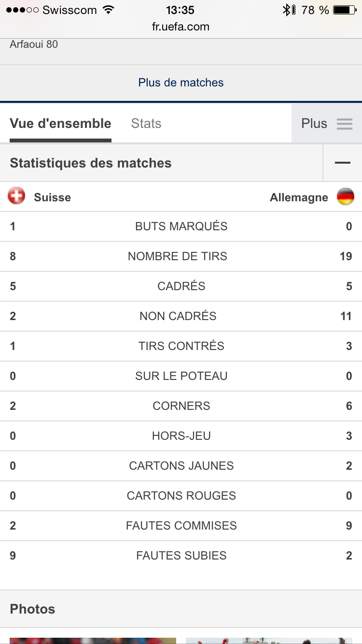Tap the hamburger menu icon
Image resolution: width=362 pixels, height=644 pixels.
pos(345,124)
